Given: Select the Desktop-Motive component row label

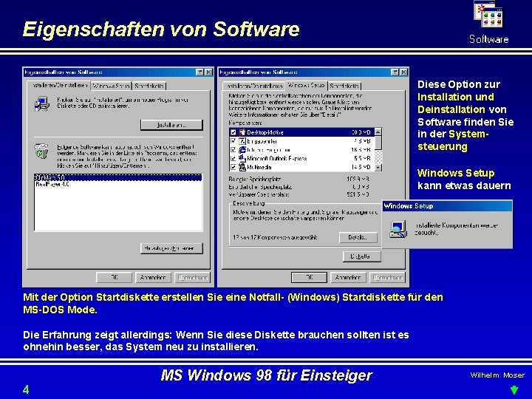Looking at the screenshot, I should [x=265, y=132].
